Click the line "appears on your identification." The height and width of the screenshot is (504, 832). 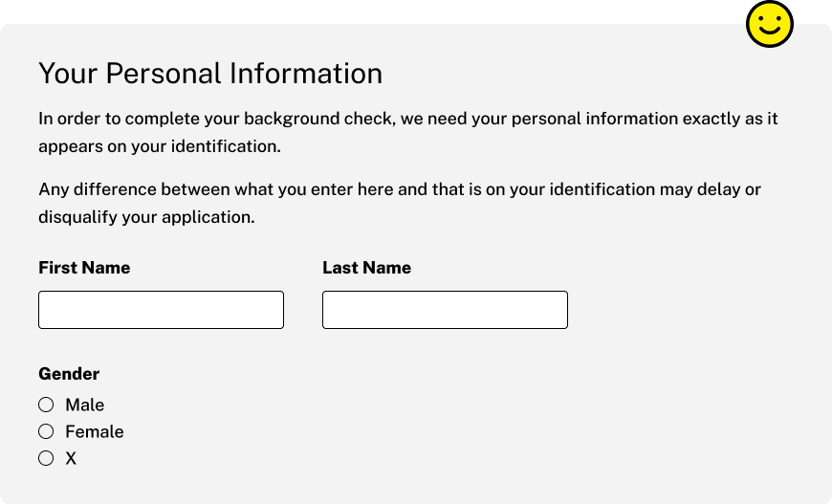pyautogui.click(x=160, y=146)
